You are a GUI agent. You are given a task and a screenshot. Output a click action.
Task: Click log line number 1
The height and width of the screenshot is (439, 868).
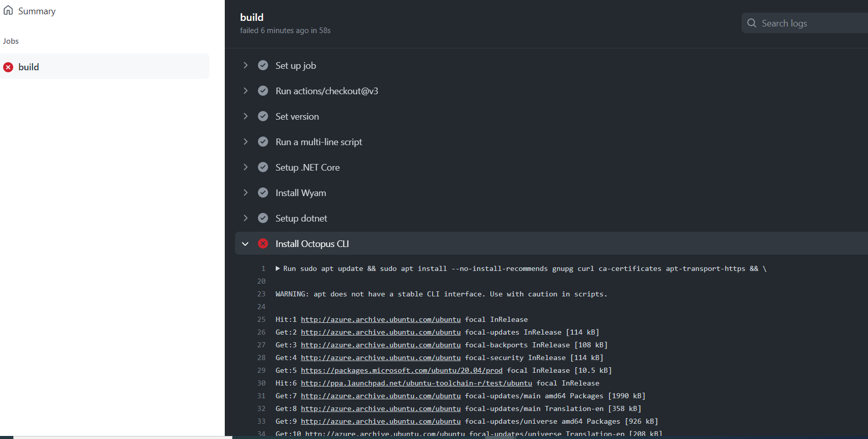pyautogui.click(x=264, y=268)
